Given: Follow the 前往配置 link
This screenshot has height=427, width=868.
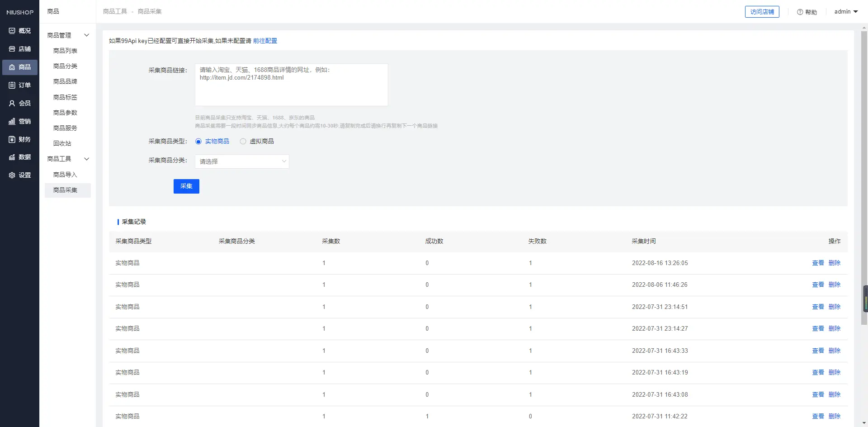Looking at the screenshot, I should (x=265, y=41).
